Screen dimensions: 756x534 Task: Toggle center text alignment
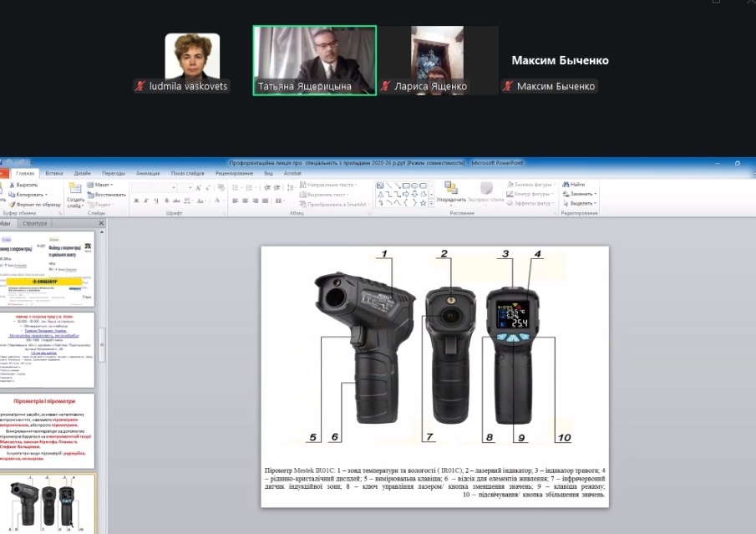246,201
